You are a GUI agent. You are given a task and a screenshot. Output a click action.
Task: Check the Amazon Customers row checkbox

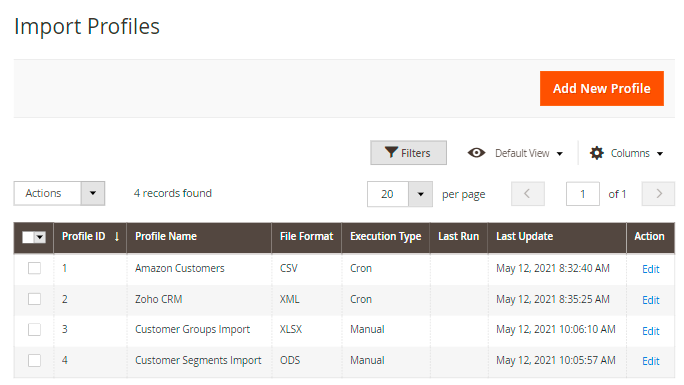pos(34,268)
